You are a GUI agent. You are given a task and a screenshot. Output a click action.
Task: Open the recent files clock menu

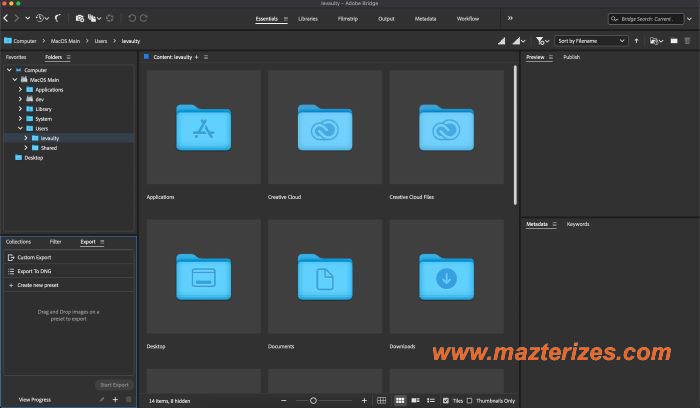42,18
